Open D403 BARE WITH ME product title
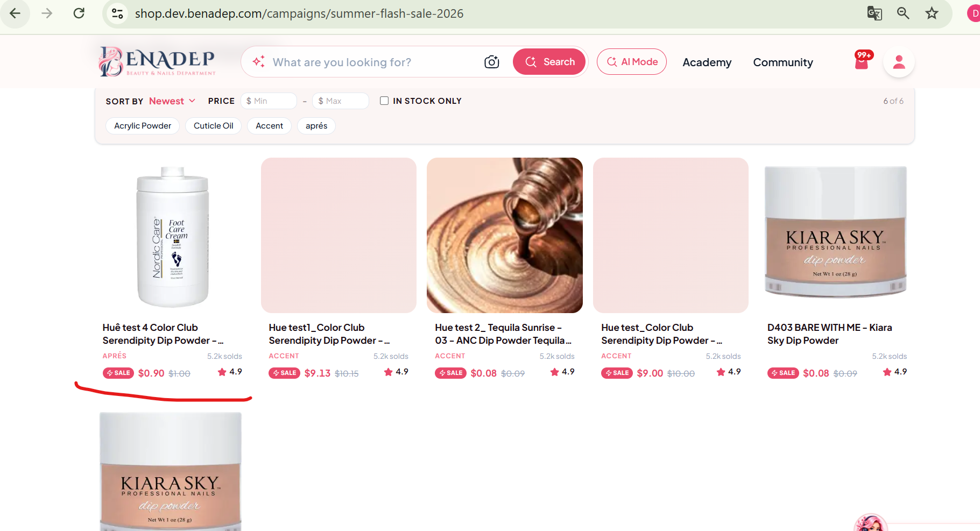Screen dimensions: 980x531 (x=830, y=334)
